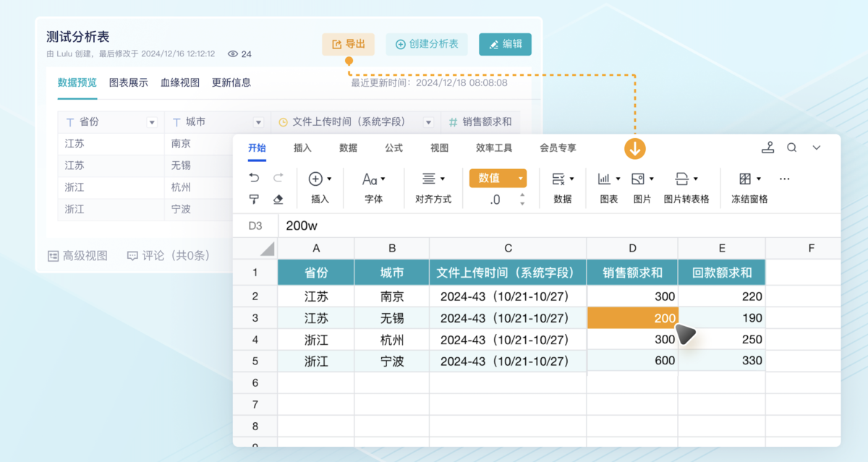The height and width of the screenshot is (462, 868).
Task: Click the 编辑 button
Action: [x=504, y=44]
